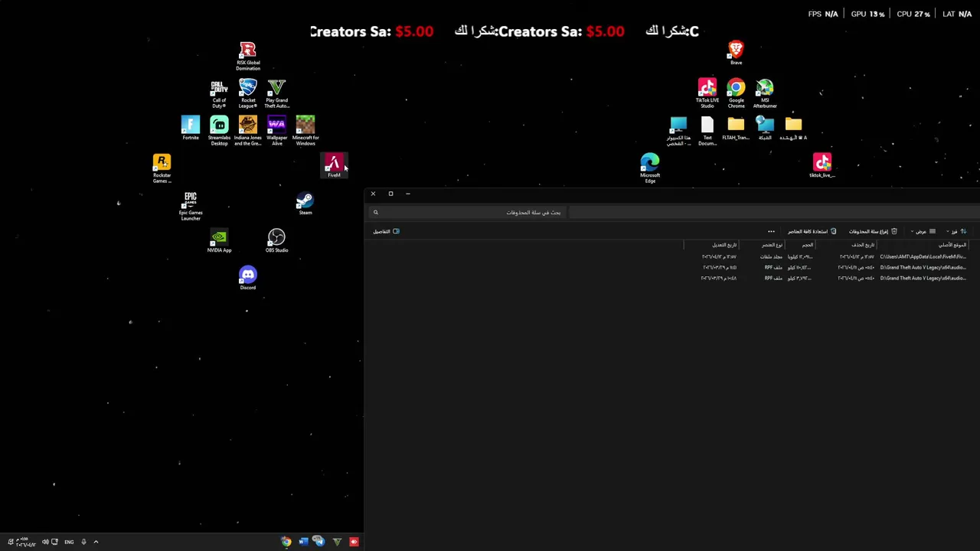Select the MSI Afterburner desktop icon
This screenshot has height=551, width=980.
pyautogui.click(x=765, y=94)
